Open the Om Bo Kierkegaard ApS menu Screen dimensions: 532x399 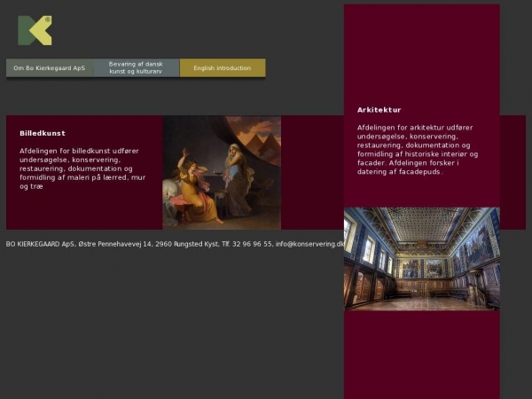pos(50,68)
